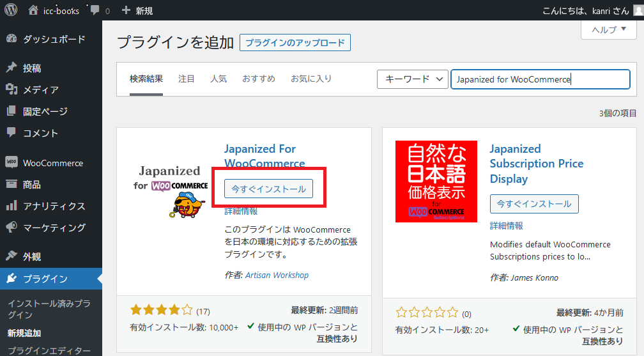The height and width of the screenshot is (356, 644).
Task: Click the 固定ページ pages icon
Action: click(x=11, y=111)
